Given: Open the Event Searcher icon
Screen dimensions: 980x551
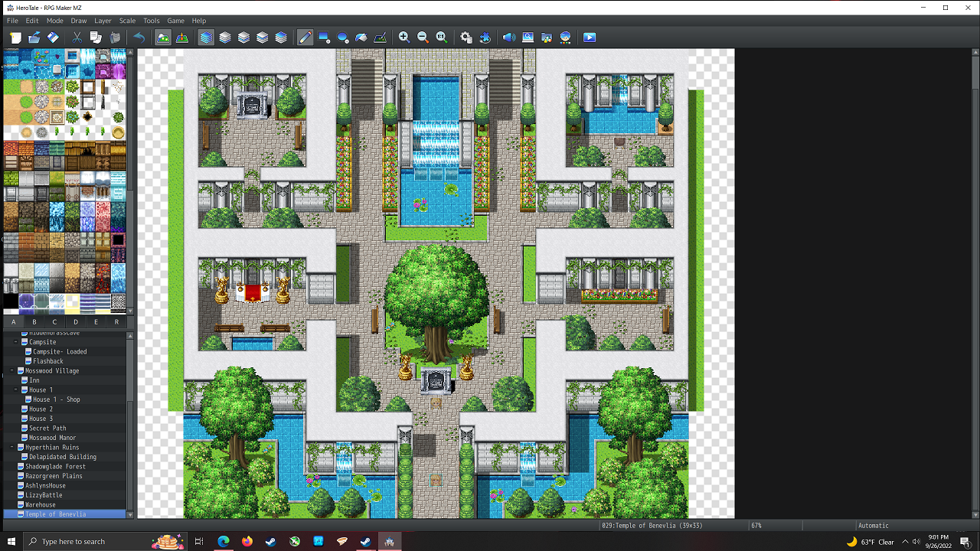Looking at the screenshot, I should 528,37.
